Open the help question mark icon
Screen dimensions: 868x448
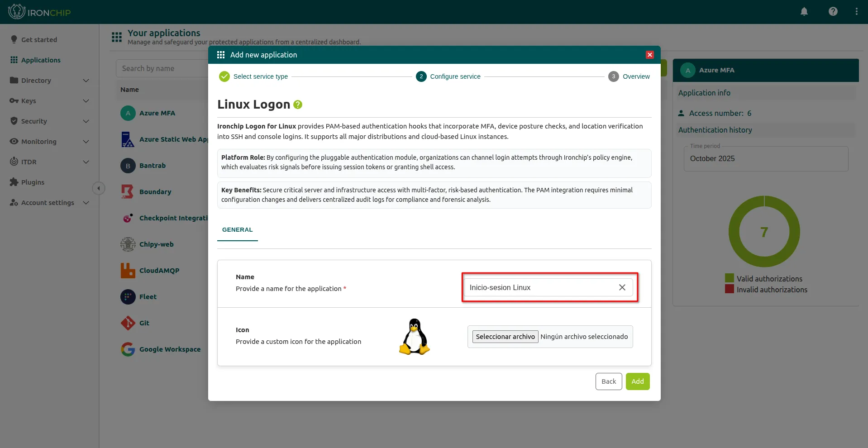[x=833, y=12]
